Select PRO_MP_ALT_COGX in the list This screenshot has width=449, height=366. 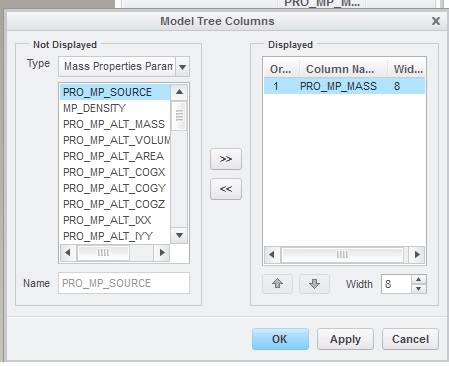point(115,172)
